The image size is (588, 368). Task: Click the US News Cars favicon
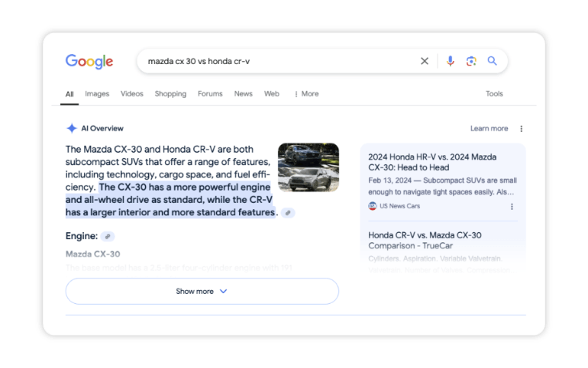372,206
